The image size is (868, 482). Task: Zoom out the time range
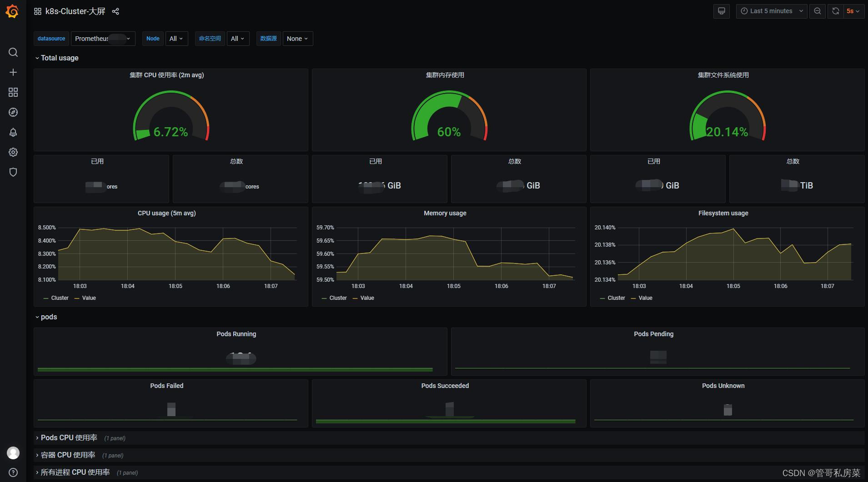(817, 11)
